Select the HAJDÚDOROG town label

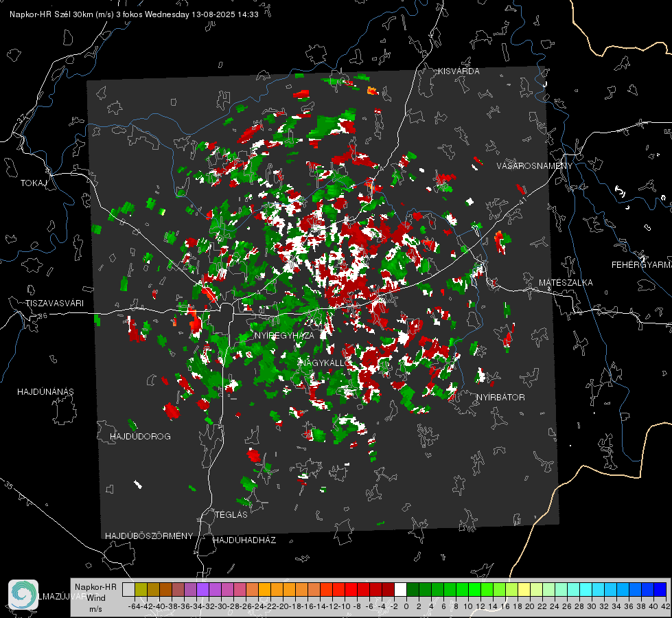(140, 437)
